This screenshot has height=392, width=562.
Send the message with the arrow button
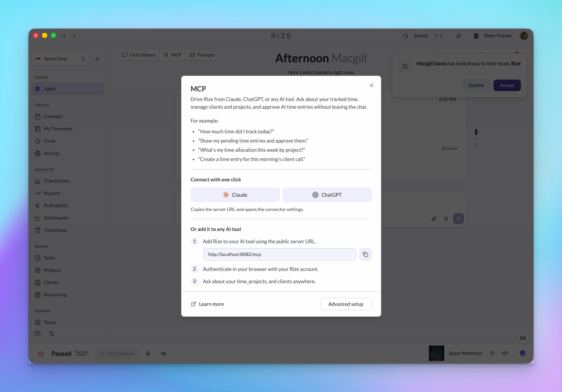459,219
